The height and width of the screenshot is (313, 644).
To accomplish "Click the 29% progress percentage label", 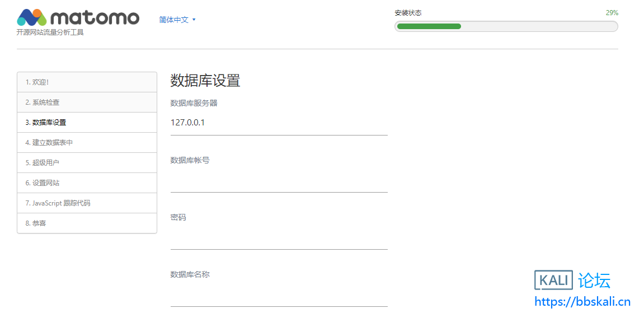I will coord(612,13).
